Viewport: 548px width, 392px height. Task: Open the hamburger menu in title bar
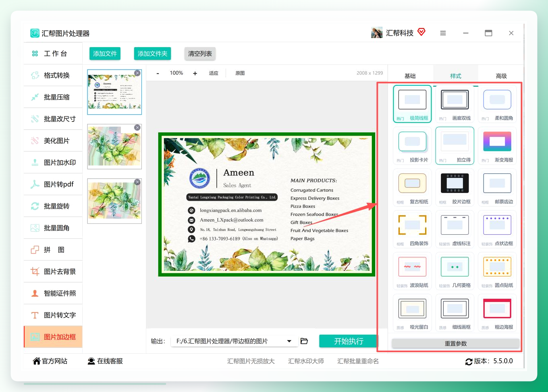[x=443, y=33]
